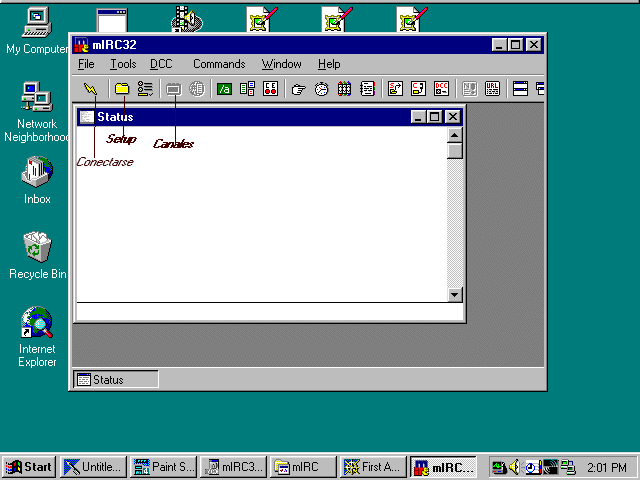Open the Window menu
Image resolution: width=640 pixels, height=480 pixels.
coord(282,64)
